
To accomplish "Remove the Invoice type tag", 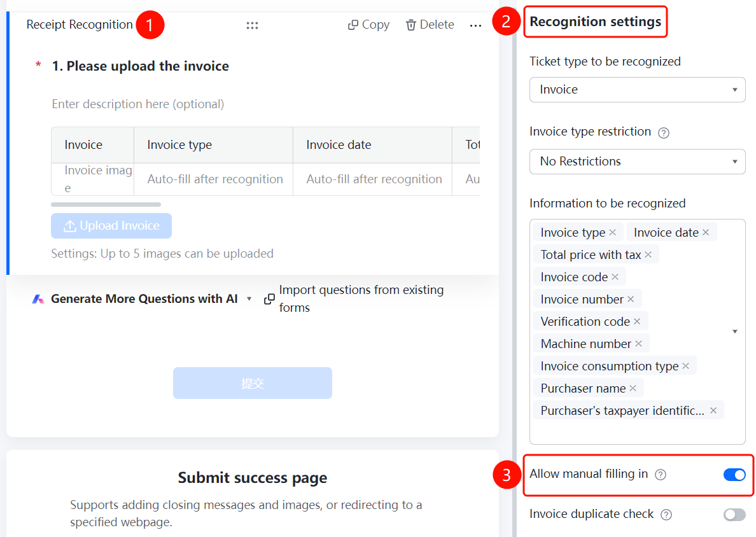I will click(x=612, y=232).
